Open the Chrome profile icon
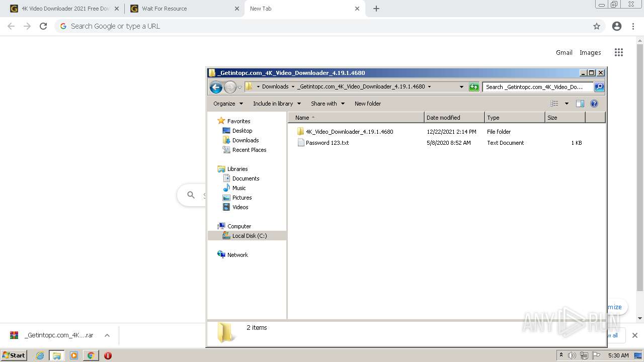Screen dimensions: 644x362 [617, 26]
